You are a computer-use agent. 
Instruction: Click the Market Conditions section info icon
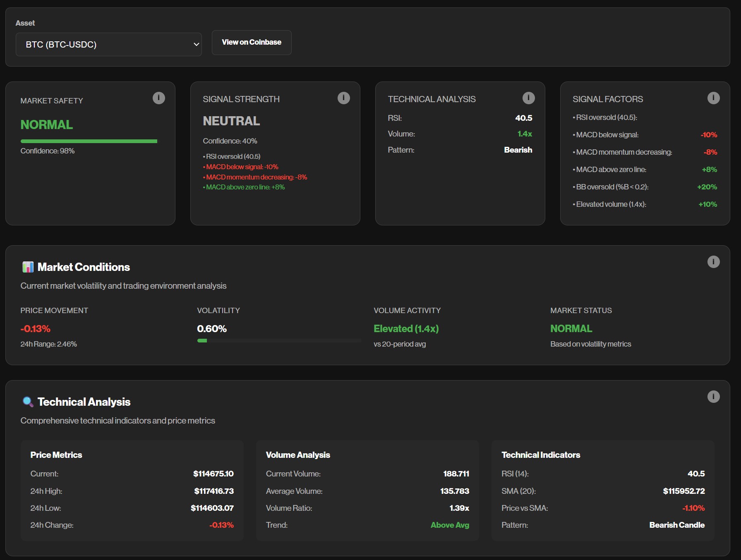(x=713, y=262)
